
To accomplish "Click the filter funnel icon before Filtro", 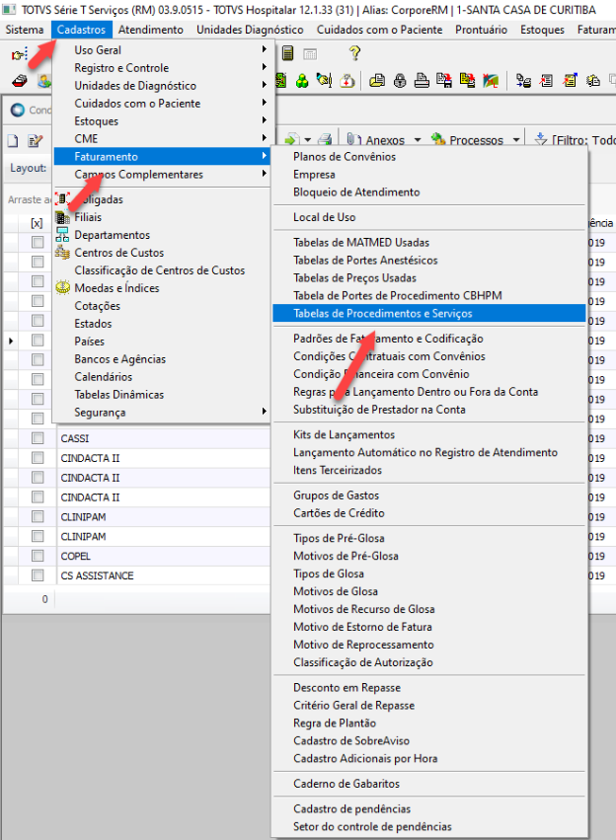I will (541, 140).
